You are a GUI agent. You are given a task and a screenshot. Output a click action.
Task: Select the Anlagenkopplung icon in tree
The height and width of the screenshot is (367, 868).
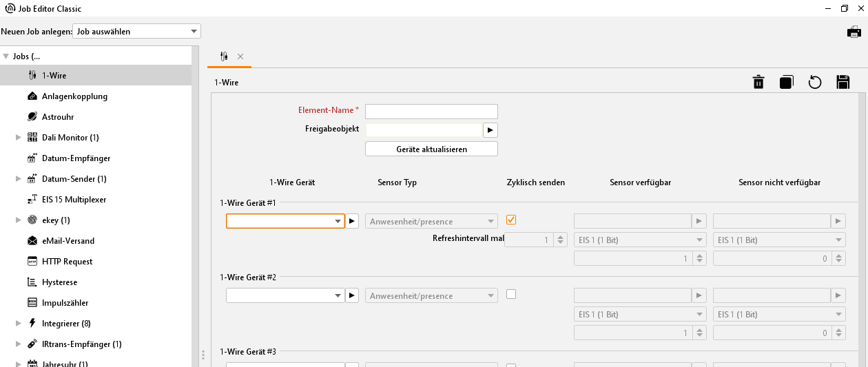coord(32,96)
